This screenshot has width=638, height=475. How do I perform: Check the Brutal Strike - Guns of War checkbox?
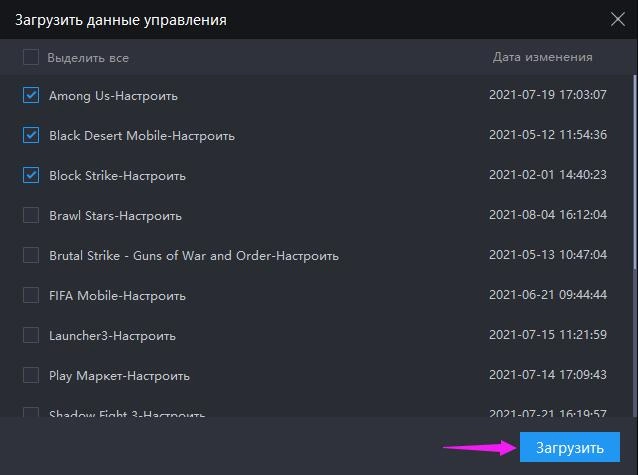tap(31, 256)
